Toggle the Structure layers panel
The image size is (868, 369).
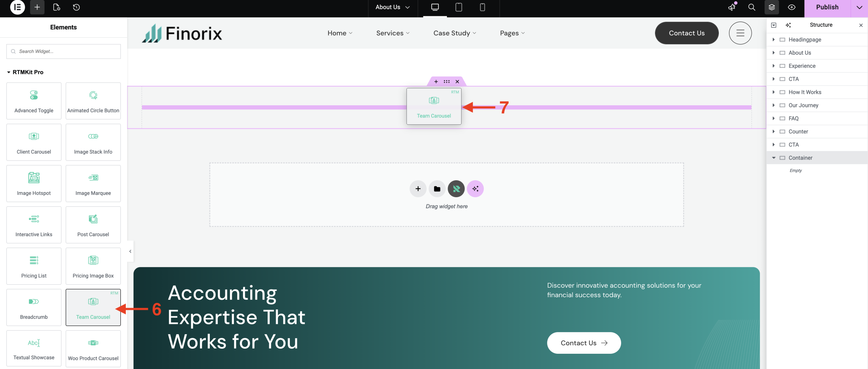[771, 7]
